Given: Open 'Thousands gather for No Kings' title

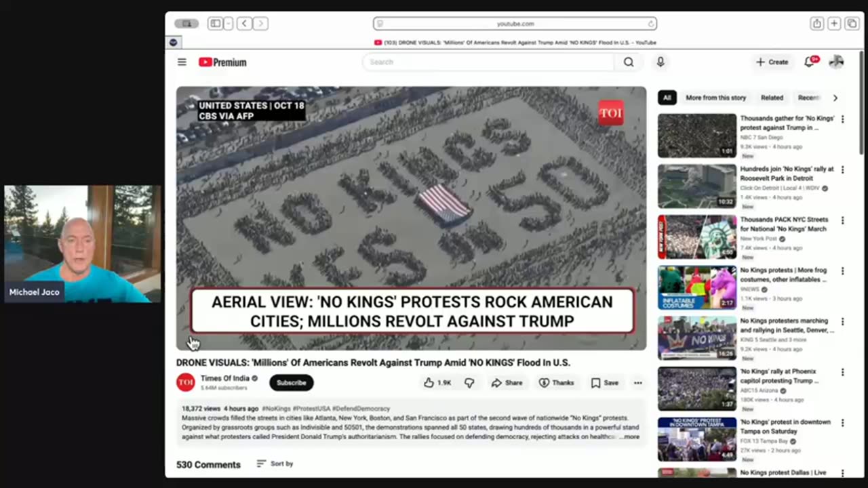Looking at the screenshot, I should [x=787, y=123].
